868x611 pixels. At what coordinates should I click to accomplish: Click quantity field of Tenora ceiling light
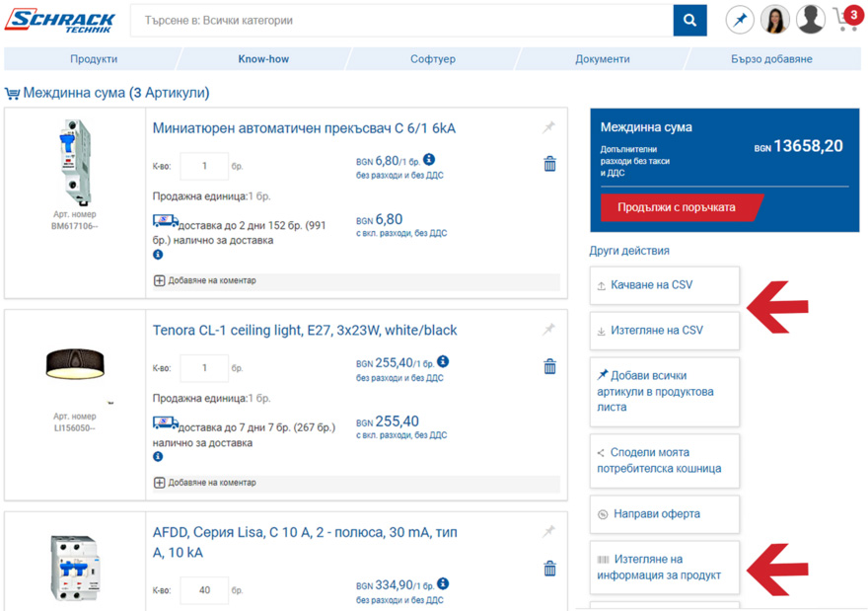click(x=204, y=368)
